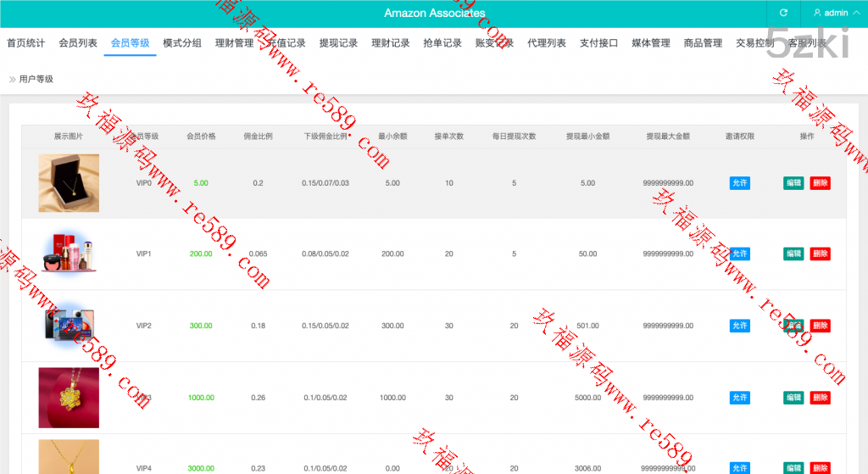Switch to the 首页统计 tab

tap(26, 43)
